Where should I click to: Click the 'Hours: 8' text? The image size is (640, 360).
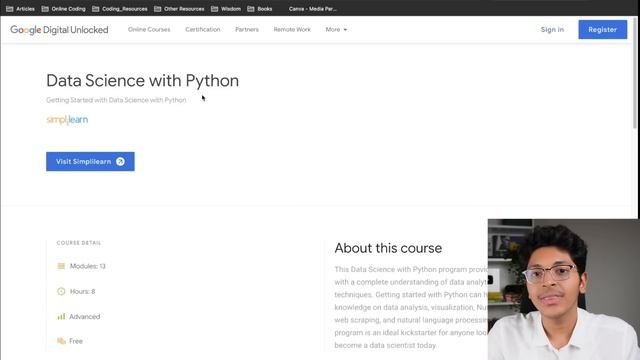82,291
